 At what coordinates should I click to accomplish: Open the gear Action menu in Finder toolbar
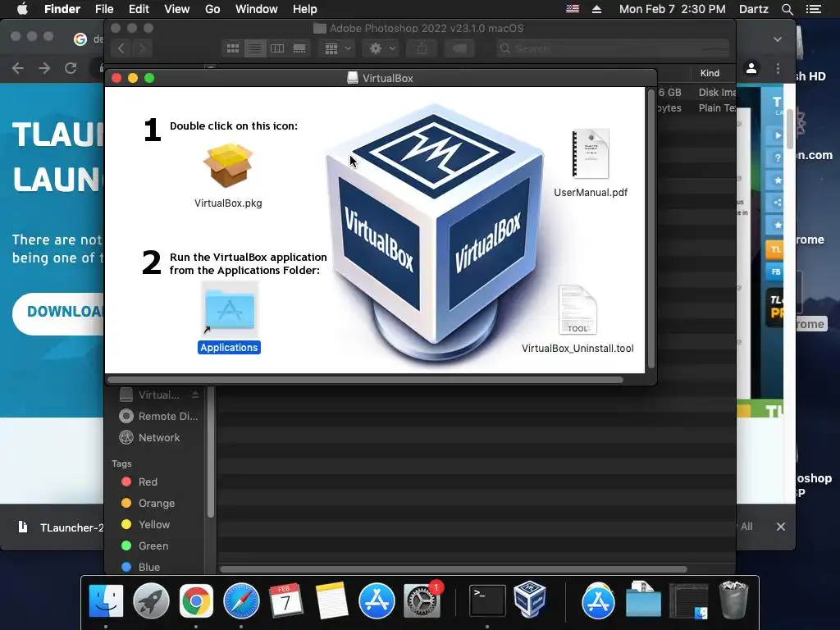[381, 48]
